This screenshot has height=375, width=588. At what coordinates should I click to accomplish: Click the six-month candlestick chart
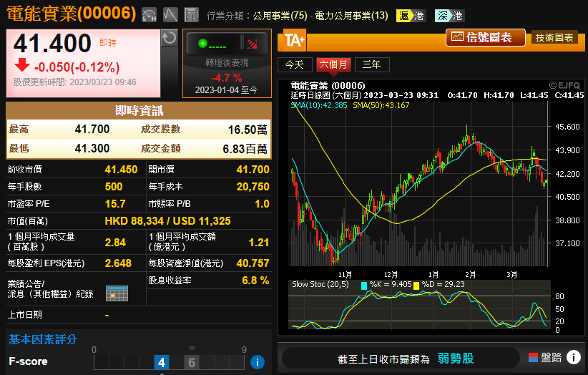(x=418, y=184)
